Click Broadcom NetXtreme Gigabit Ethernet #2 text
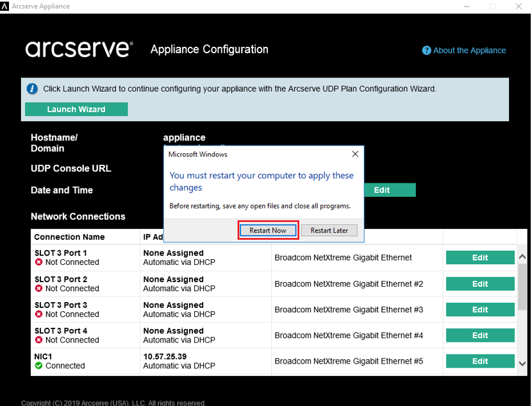The image size is (532, 406). [x=349, y=283]
